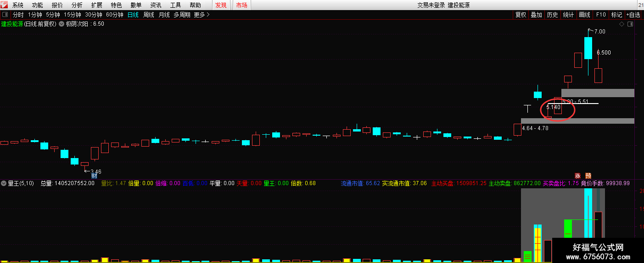644x263 pixels.
Task: Click the 发现 tab
Action: pos(221,5)
